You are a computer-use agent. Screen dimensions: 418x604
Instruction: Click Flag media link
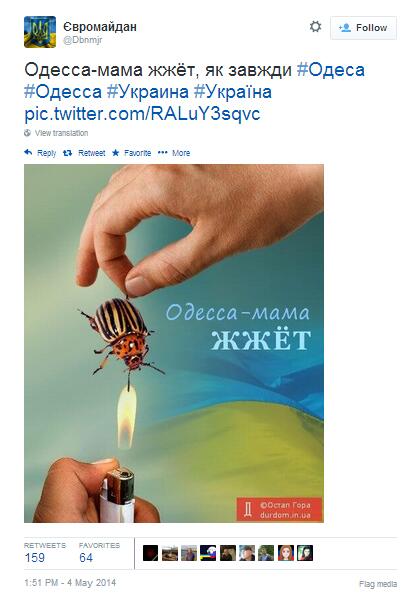tap(378, 584)
